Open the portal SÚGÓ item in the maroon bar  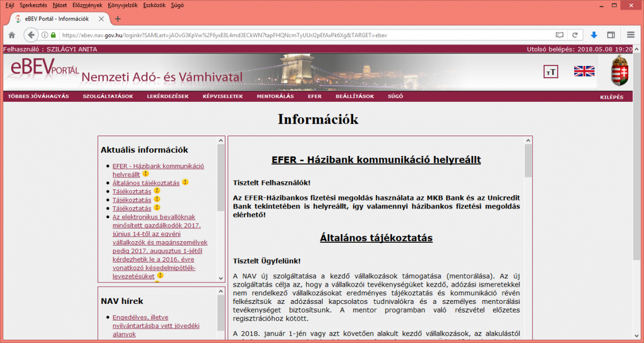pos(396,96)
